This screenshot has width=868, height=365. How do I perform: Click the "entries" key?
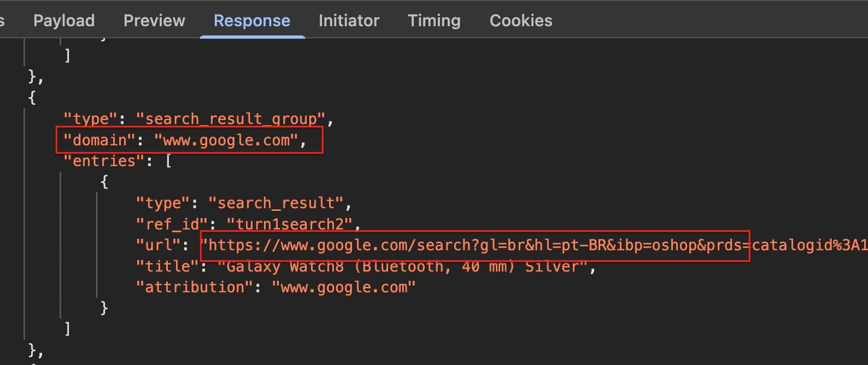click(104, 161)
